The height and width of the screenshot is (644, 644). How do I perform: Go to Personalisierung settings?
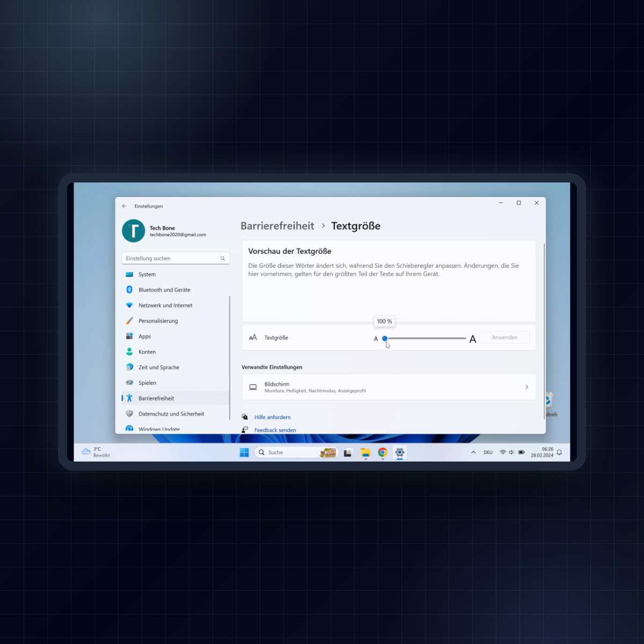click(x=175, y=321)
